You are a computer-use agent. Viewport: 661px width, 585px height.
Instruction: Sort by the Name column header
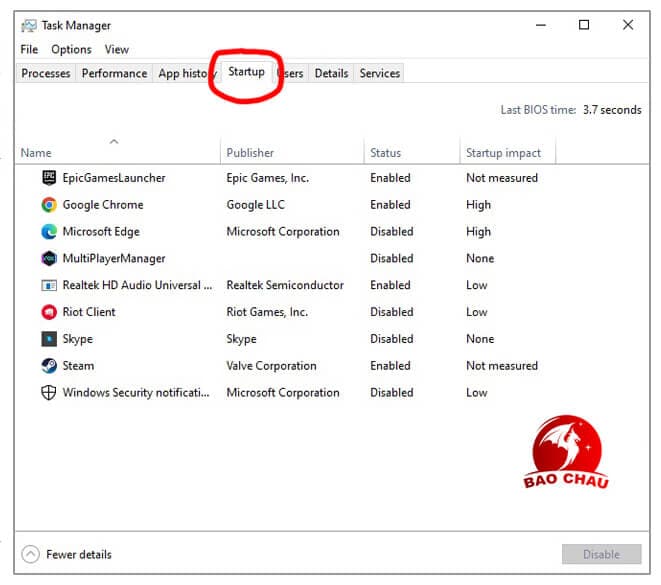(x=117, y=150)
